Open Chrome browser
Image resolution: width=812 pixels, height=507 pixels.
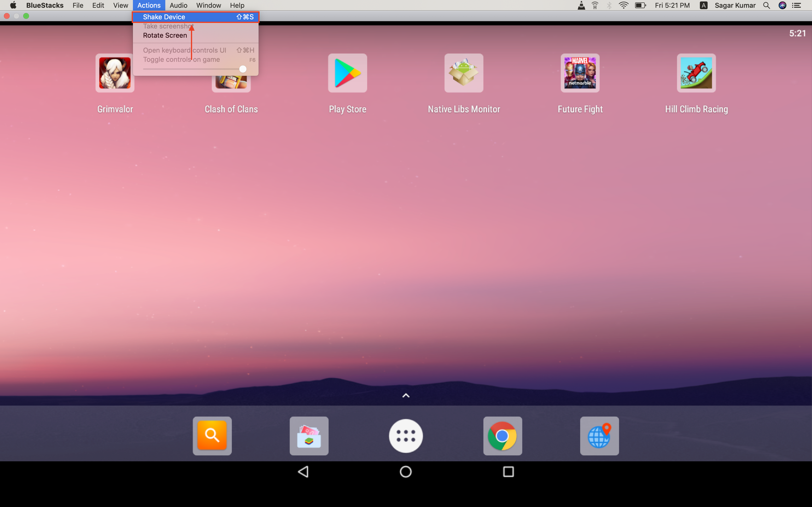502,435
